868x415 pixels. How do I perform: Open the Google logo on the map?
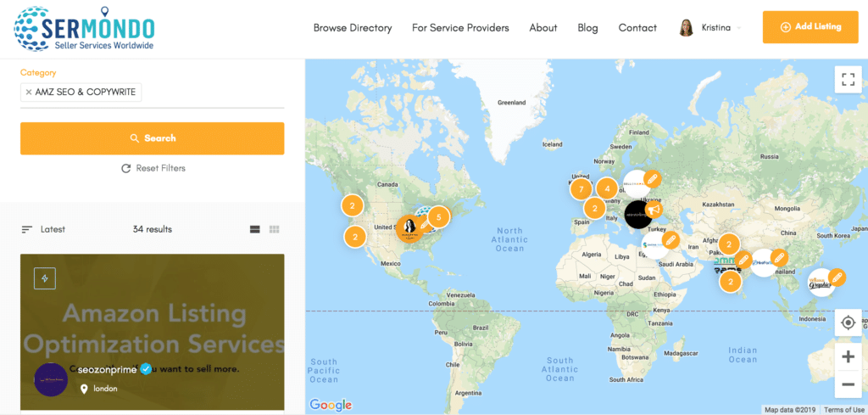click(x=331, y=404)
